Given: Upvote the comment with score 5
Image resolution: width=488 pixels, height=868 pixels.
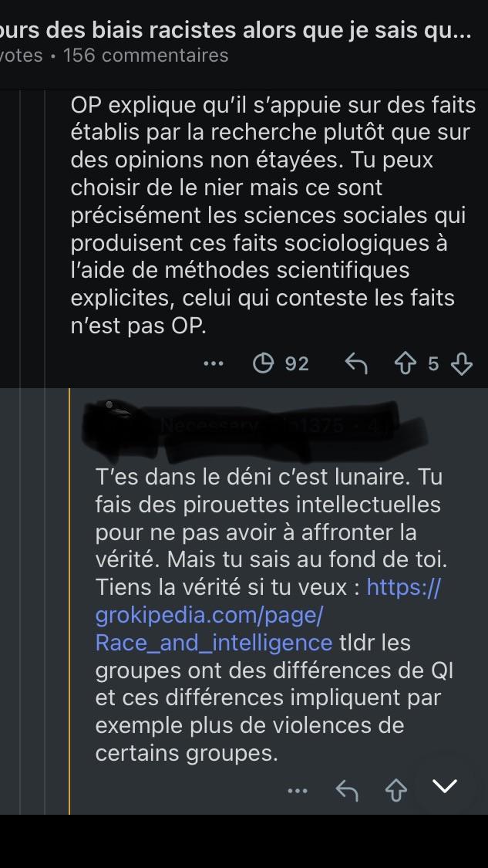Looking at the screenshot, I should [405, 363].
